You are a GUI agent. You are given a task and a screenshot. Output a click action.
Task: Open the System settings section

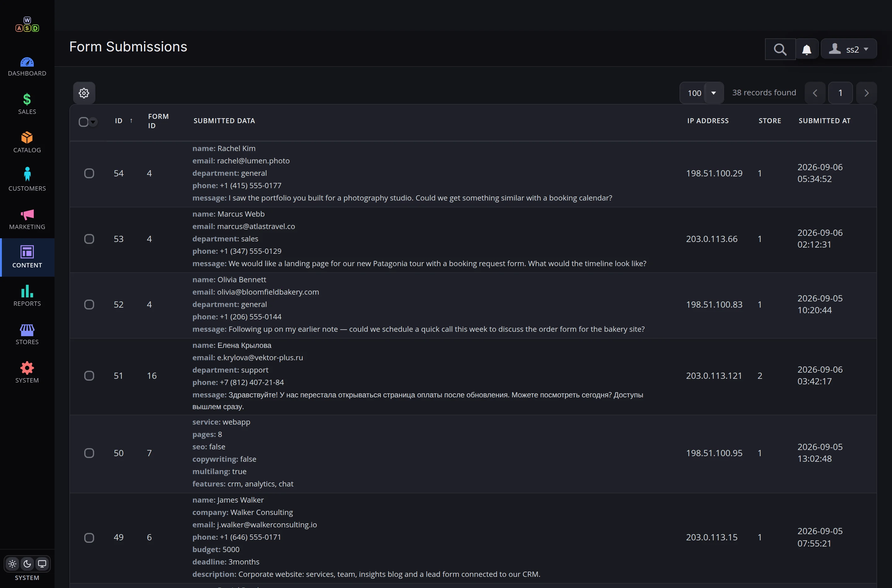pyautogui.click(x=27, y=373)
